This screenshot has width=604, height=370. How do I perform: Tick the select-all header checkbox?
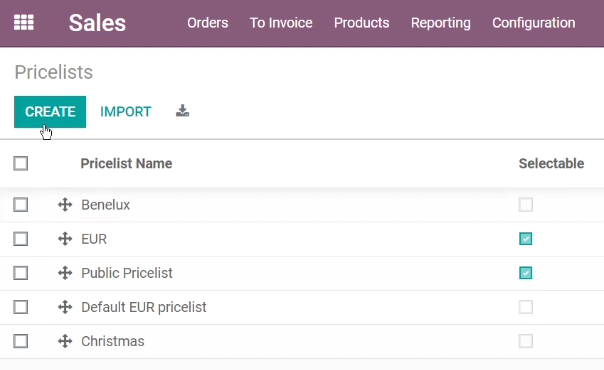tap(20, 163)
